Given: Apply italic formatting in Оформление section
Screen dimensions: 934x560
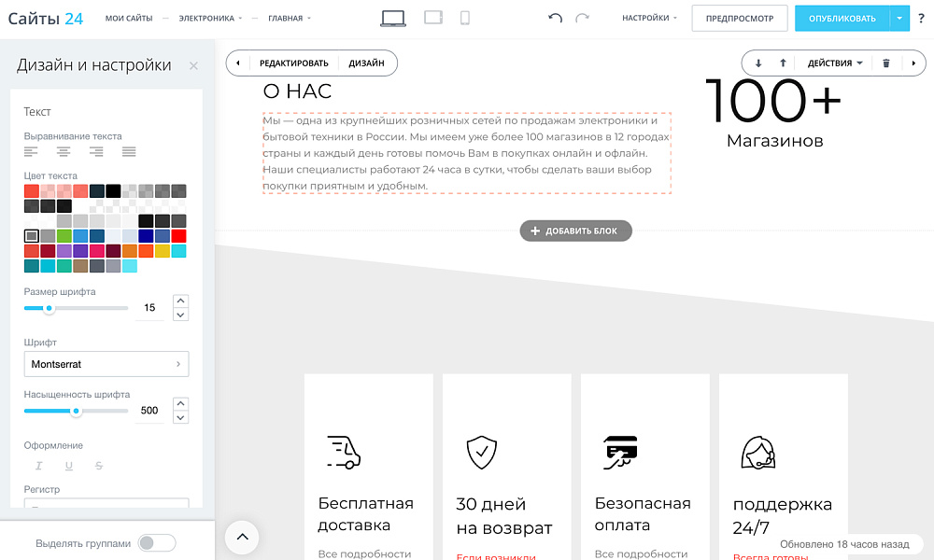Looking at the screenshot, I should 38,465.
